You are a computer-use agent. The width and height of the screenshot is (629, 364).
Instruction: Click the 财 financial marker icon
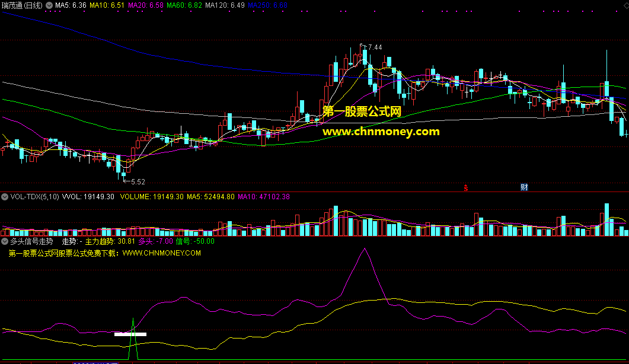[524, 187]
